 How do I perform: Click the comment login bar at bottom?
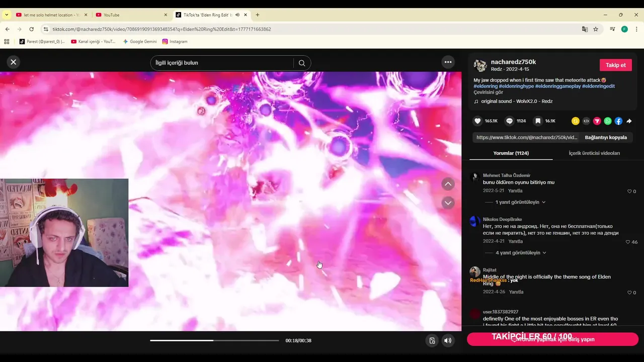pos(552,339)
